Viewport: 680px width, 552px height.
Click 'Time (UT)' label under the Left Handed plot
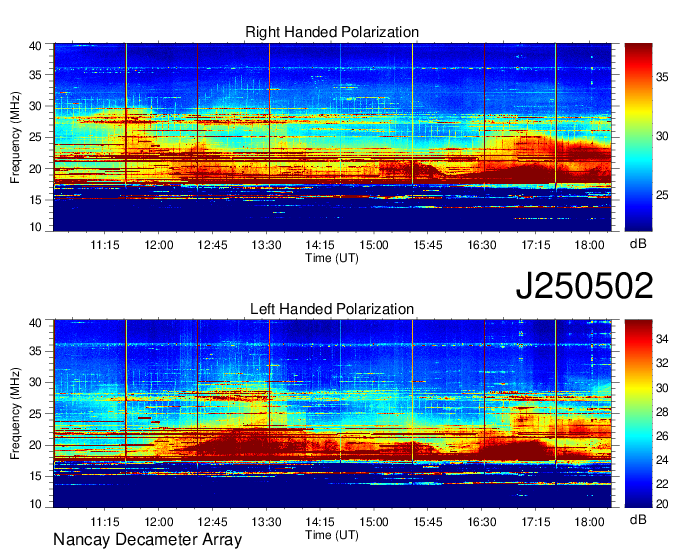[332, 535]
